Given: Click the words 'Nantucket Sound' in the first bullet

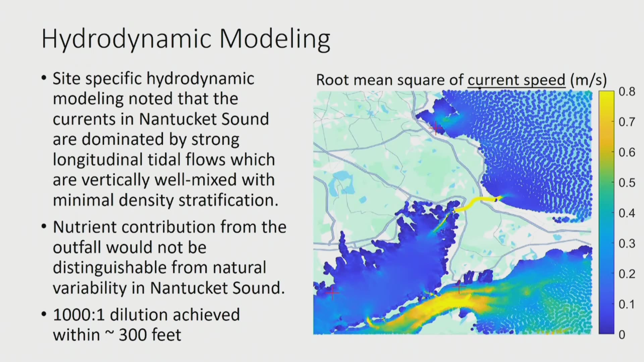Looking at the screenshot, I should pos(204,119).
